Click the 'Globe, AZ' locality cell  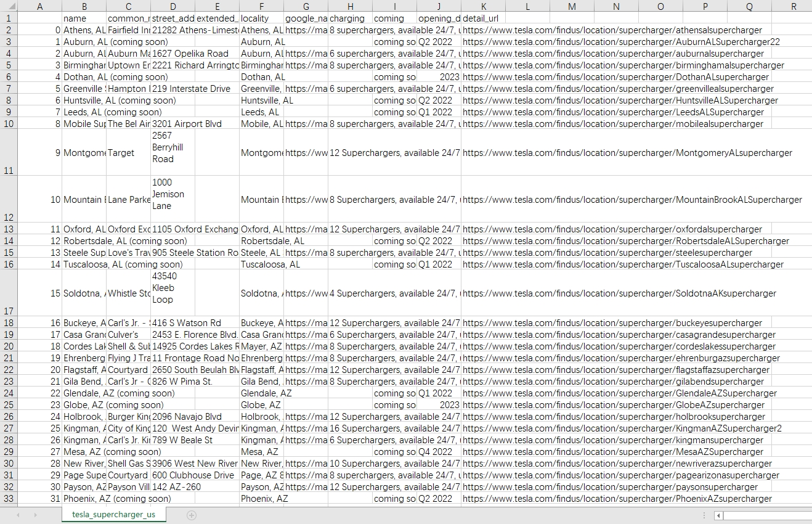point(261,405)
